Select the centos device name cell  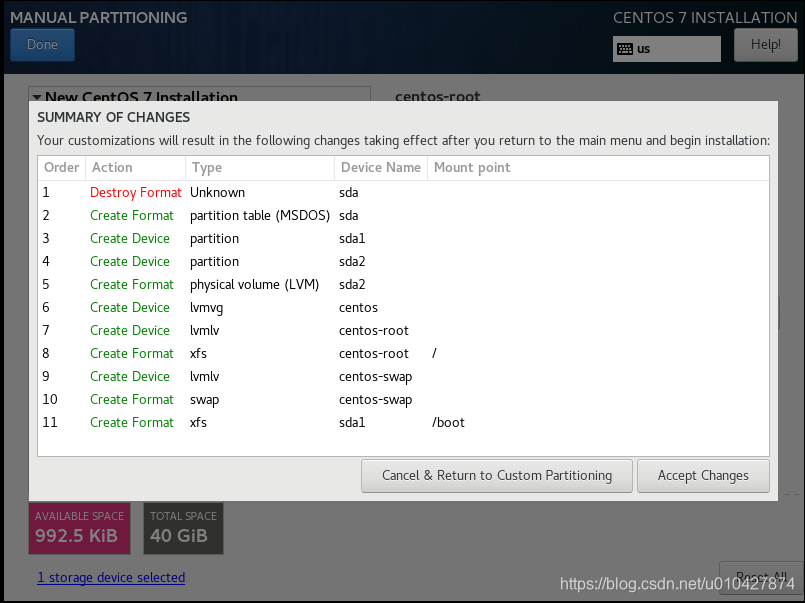click(x=358, y=308)
